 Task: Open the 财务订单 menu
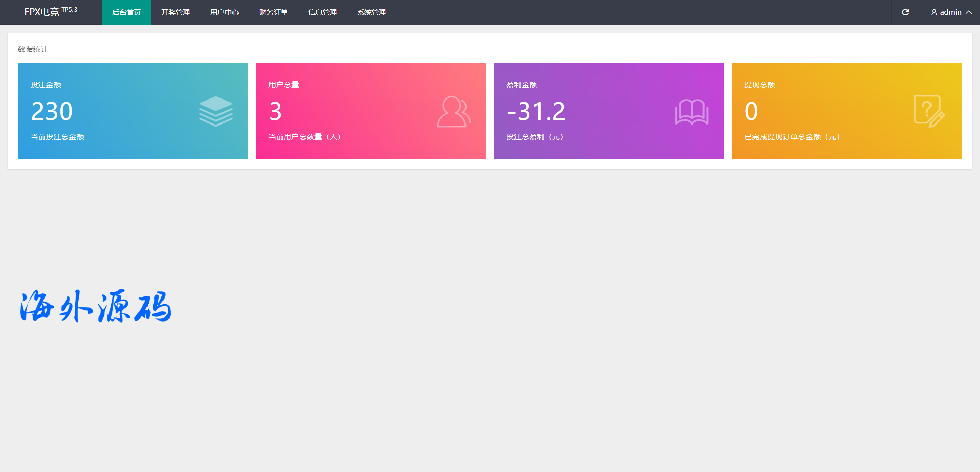pos(274,12)
